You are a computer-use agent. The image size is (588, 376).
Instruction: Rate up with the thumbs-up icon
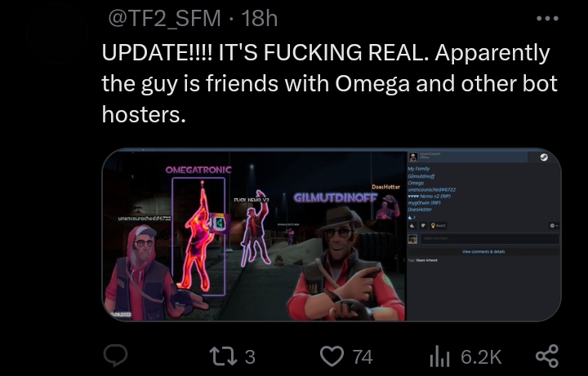(x=413, y=225)
